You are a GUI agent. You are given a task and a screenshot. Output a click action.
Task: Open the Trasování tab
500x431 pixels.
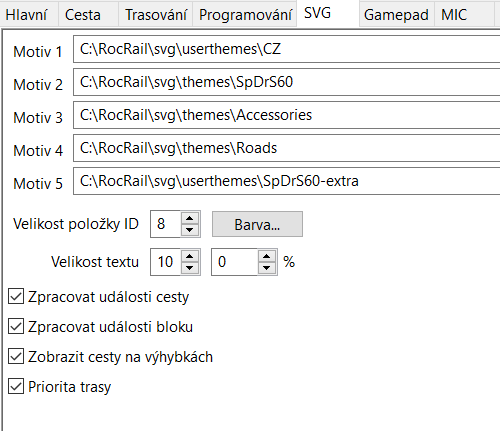tap(156, 15)
